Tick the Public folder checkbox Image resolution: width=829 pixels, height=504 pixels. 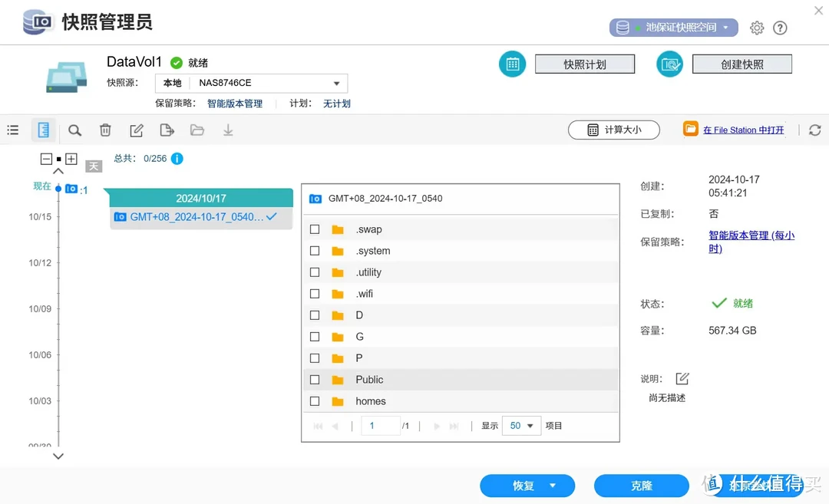[315, 380]
